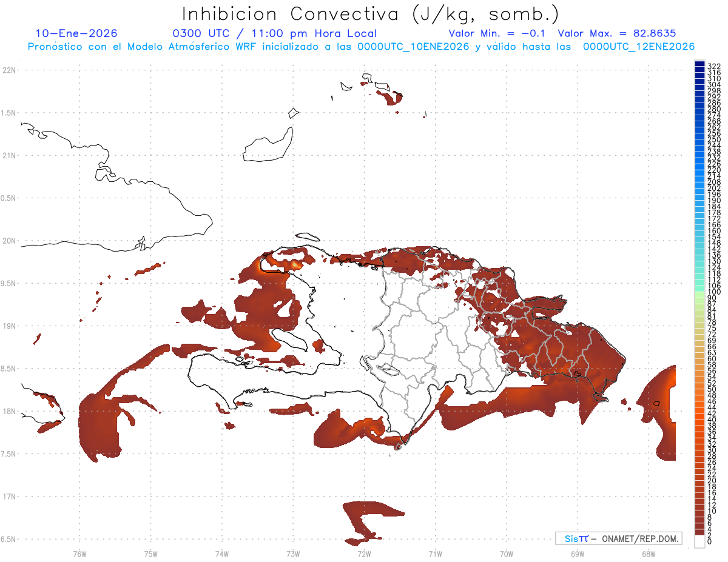Click the '70W' longitude label
Image resolution: width=728 pixels, height=562 pixels.
coord(506,554)
